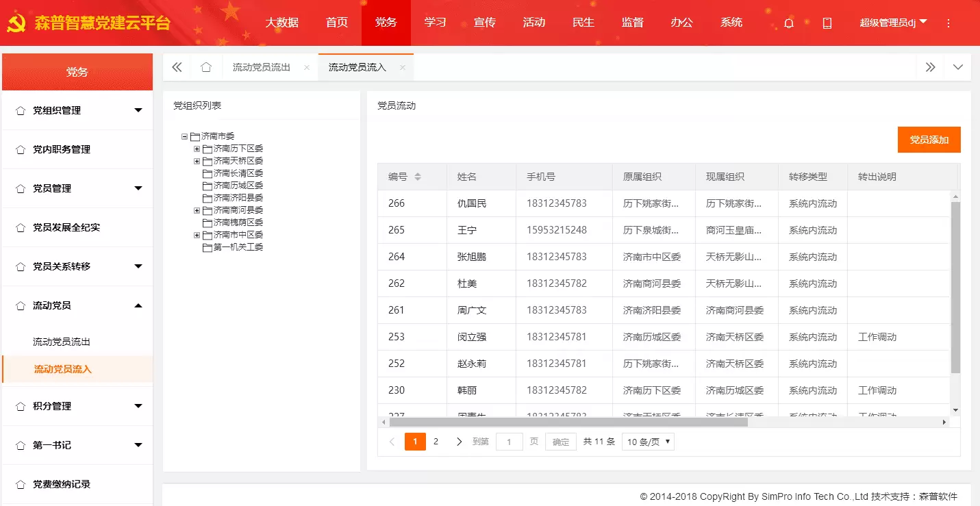Click the page number jump input field
Screen dimensions: 980x506
(510, 442)
